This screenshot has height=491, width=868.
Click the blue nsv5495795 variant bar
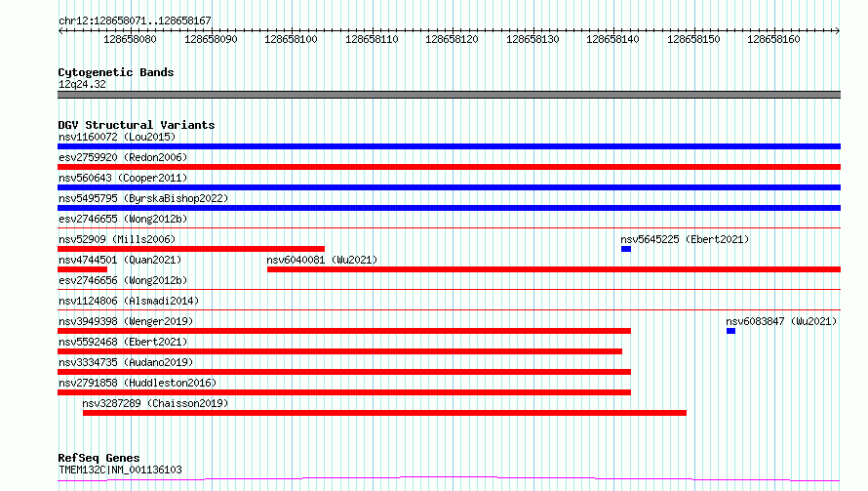click(449, 208)
